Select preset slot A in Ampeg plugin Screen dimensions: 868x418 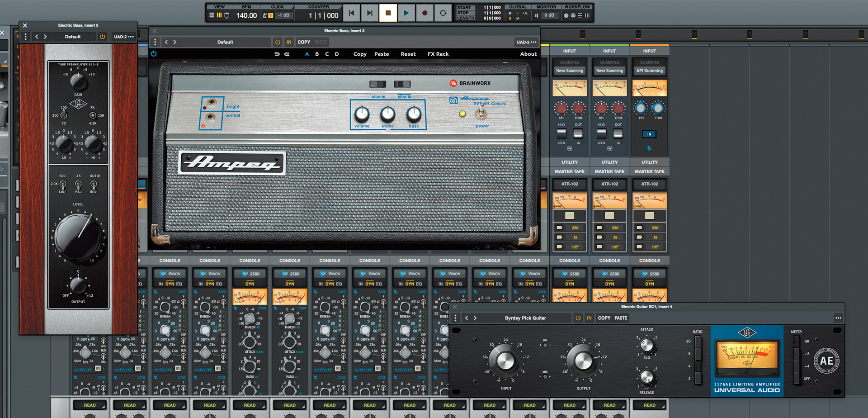(x=307, y=54)
